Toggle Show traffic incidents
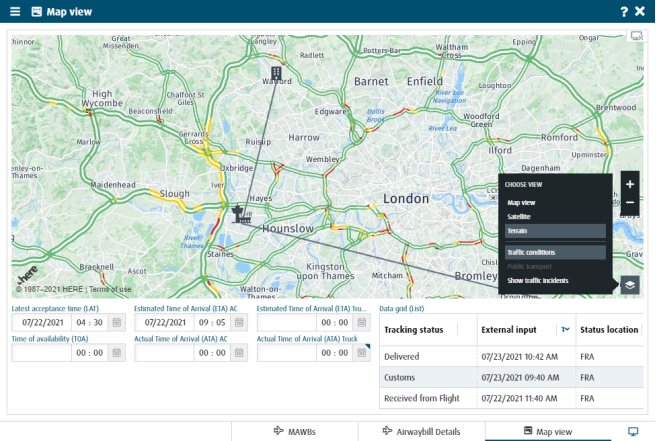656x441 pixels. (555, 280)
